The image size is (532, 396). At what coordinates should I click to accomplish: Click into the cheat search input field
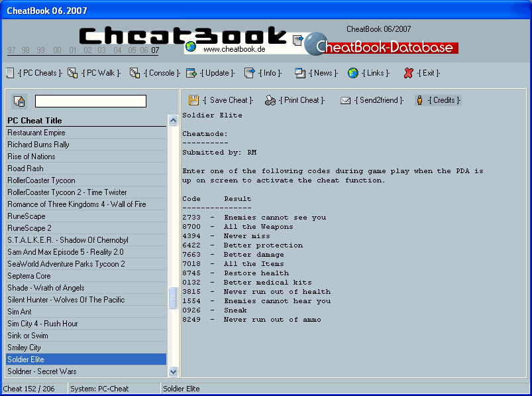pyautogui.click(x=91, y=101)
